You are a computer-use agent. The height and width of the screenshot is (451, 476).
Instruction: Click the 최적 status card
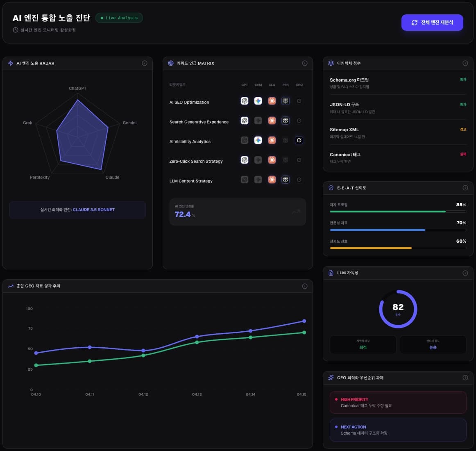pos(363,345)
